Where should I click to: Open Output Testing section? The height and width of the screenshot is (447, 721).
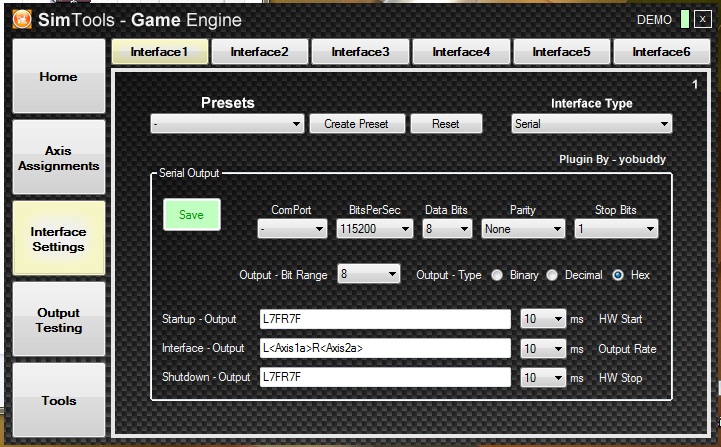pyautogui.click(x=59, y=320)
